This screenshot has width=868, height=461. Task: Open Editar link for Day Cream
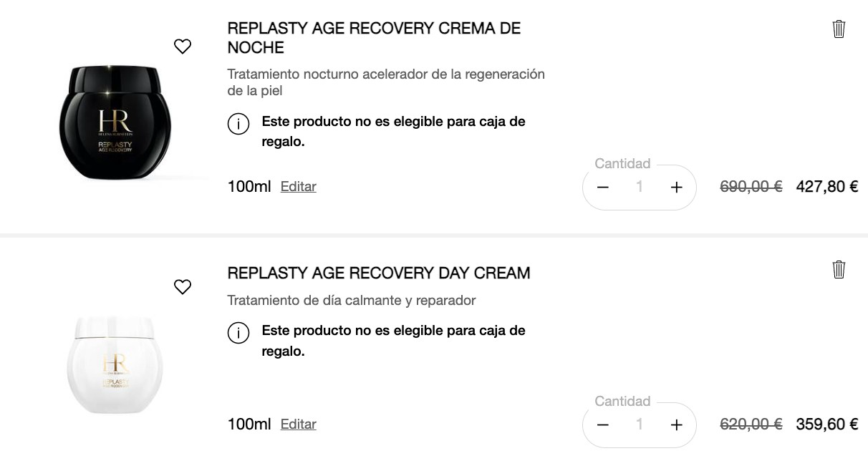tap(298, 424)
